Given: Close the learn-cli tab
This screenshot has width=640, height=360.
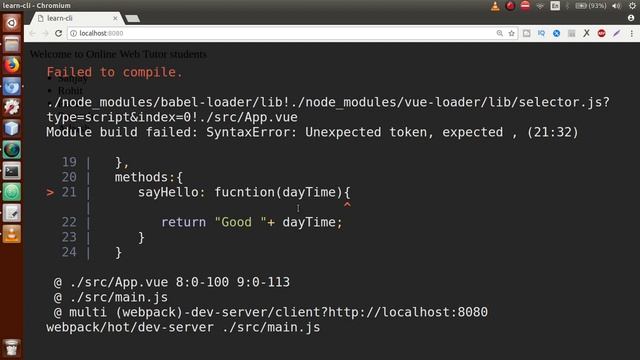Looking at the screenshot, I should [115, 18].
